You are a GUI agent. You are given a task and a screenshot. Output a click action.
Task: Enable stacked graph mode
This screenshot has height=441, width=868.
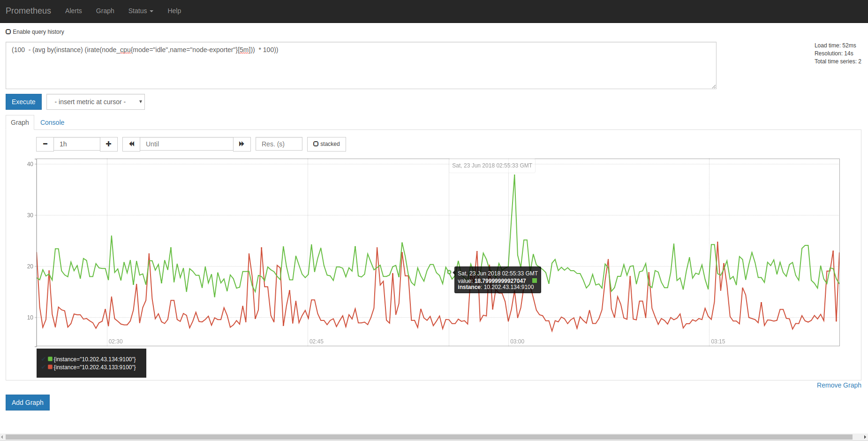[x=316, y=144]
